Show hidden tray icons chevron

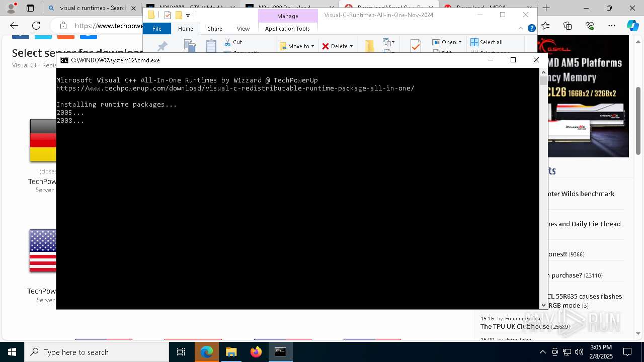pos(542,352)
